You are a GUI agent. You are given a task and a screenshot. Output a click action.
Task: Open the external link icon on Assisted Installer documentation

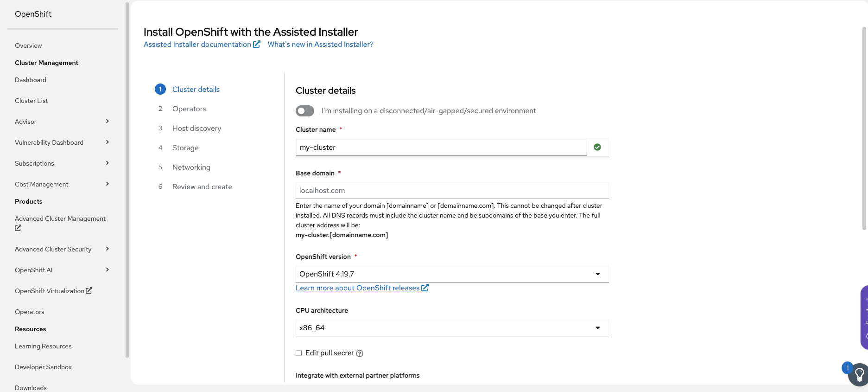coord(257,44)
